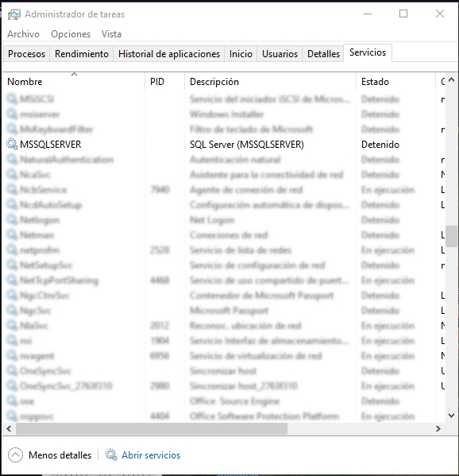
Task: Click the icon next to MsKeyboardFilter
Action: [x=12, y=130]
